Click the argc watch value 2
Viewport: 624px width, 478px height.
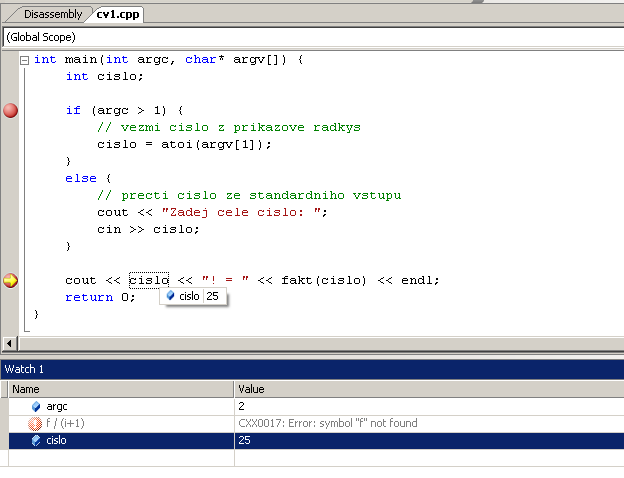click(x=242, y=406)
